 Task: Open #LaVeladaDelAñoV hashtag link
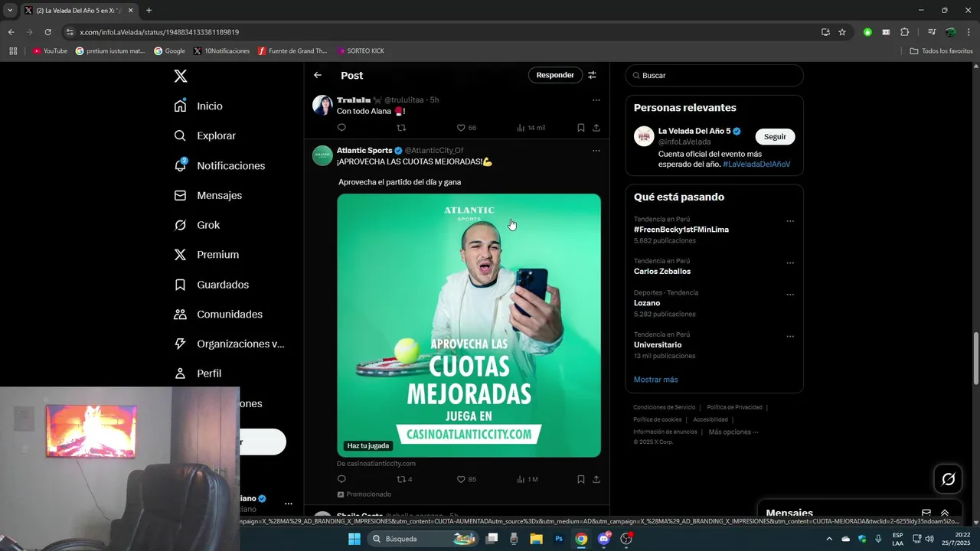[756, 165]
